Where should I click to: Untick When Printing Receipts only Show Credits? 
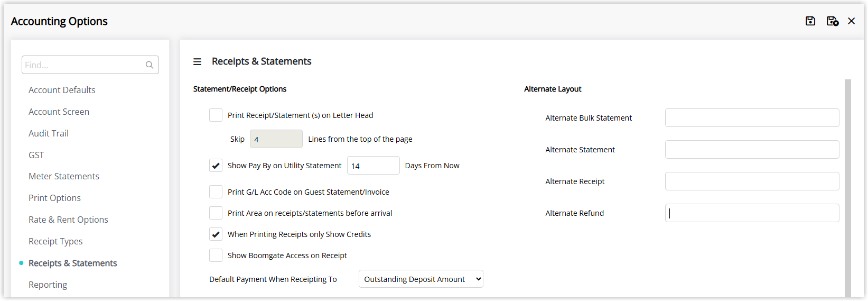216,234
